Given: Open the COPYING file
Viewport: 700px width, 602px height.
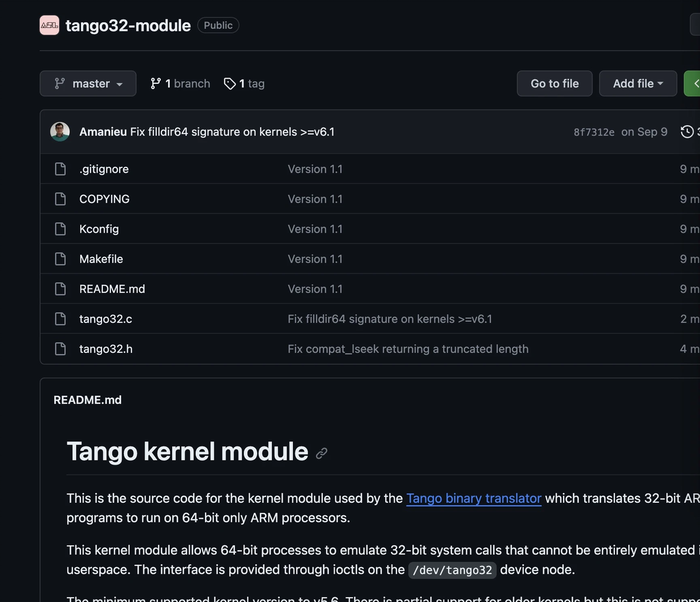Looking at the screenshot, I should pyautogui.click(x=105, y=199).
